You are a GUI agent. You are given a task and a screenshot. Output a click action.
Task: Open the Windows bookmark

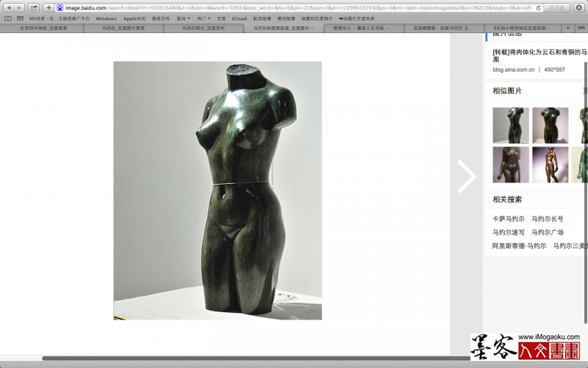106,18
